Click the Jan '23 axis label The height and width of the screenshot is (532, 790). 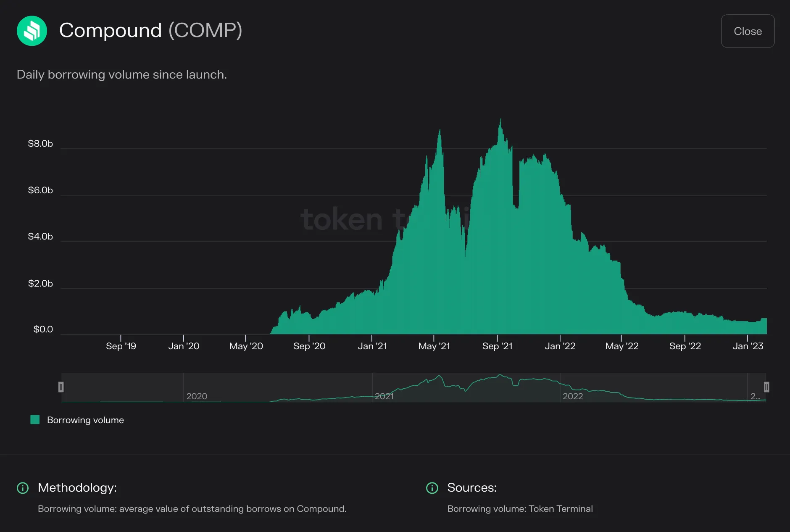pos(748,346)
